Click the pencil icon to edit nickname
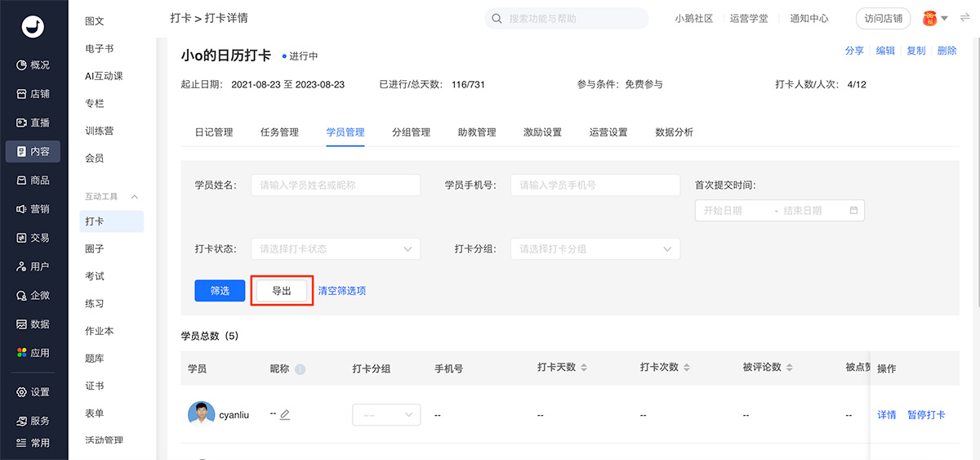 285,415
